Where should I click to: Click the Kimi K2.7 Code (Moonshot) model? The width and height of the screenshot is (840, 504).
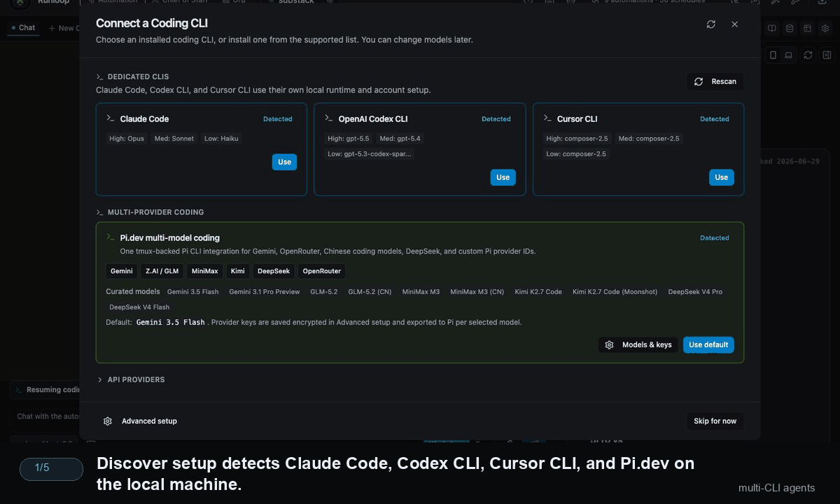click(x=615, y=292)
